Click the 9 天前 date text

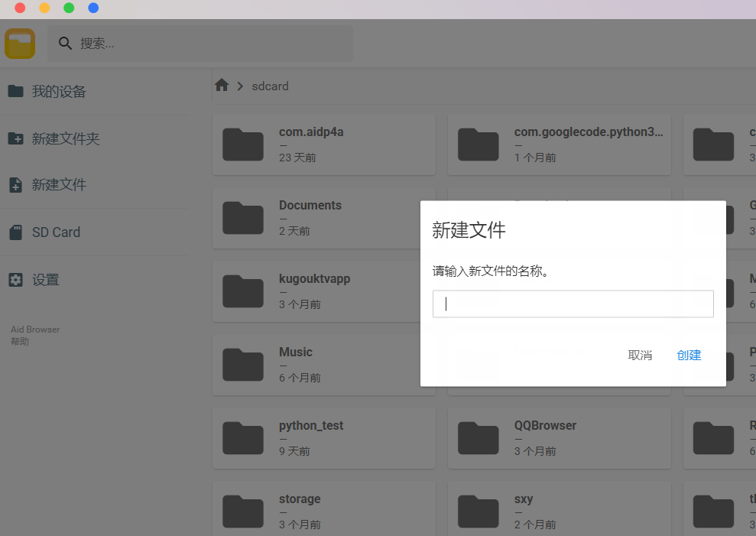[x=294, y=451]
